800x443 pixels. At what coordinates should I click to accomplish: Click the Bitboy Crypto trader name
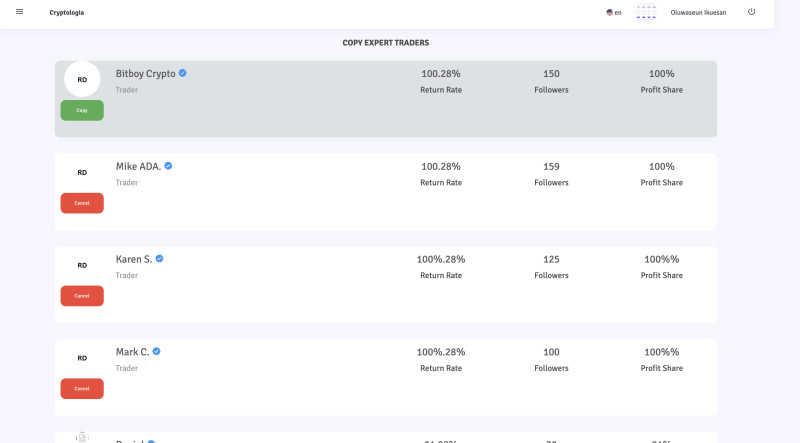(145, 73)
